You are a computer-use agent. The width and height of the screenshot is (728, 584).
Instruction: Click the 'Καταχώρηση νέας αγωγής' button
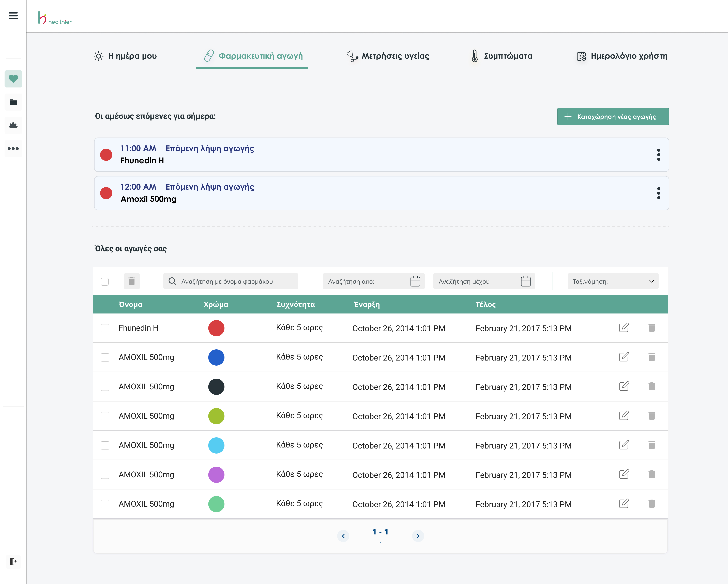click(x=613, y=116)
